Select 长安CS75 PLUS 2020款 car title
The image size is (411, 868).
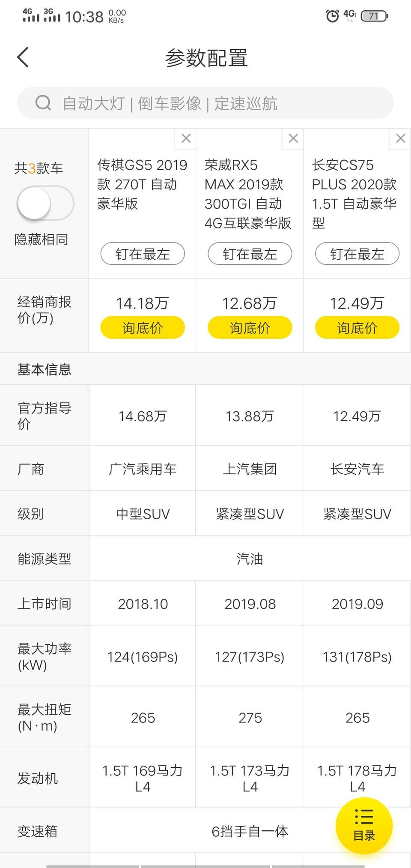(354, 194)
